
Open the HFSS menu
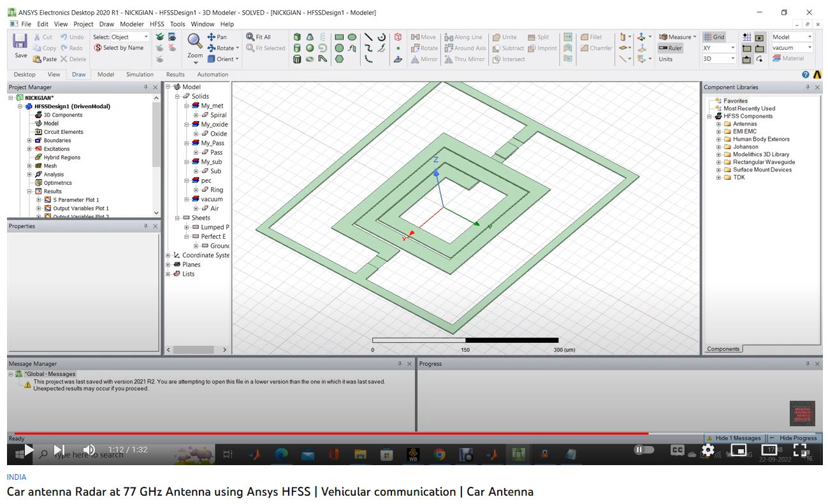click(157, 24)
